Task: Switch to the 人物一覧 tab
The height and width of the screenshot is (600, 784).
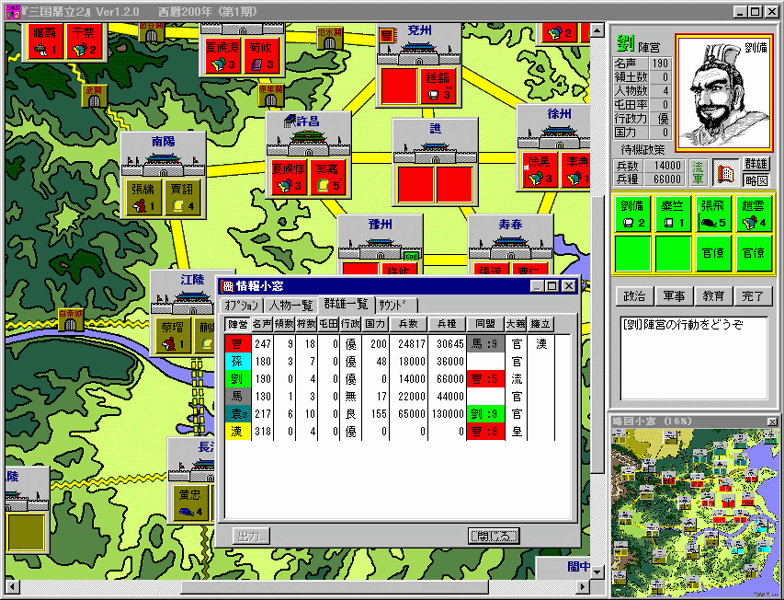Action: [290, 305]
